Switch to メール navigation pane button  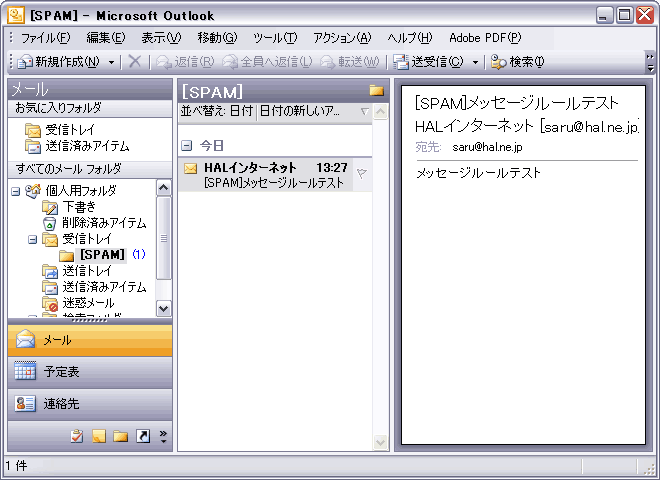90,340
